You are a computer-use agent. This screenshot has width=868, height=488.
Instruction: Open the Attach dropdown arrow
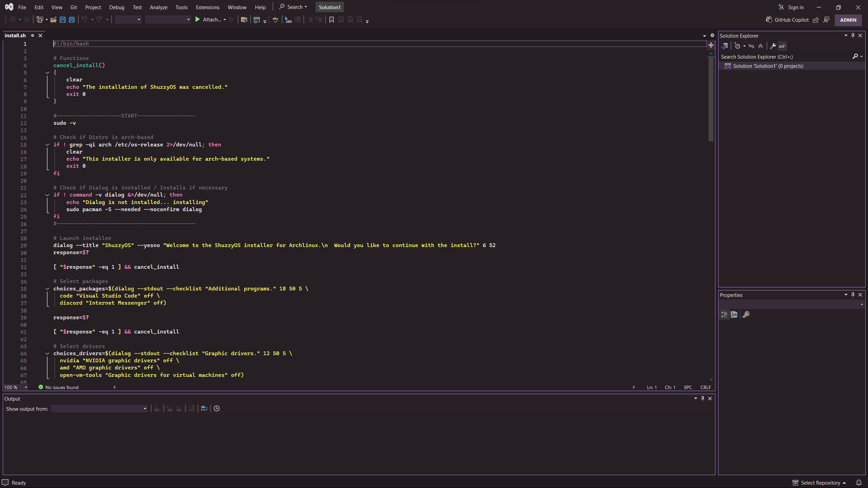click(224, 20)
